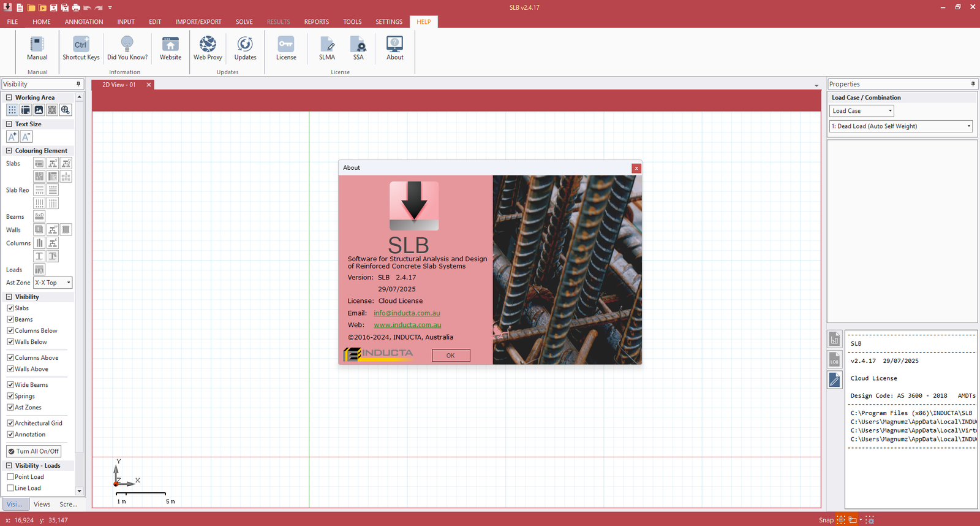Switch to the ANNOTATION ribbon tab
Screen dimensions: 980x526
(x=84, y=21)
